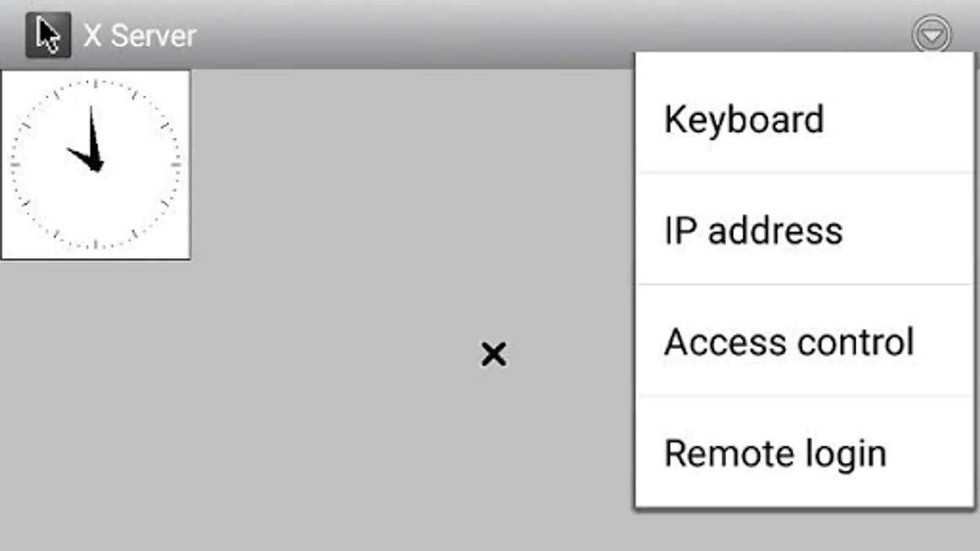
Task: Click the X-shaped cursor on the desktop
Action: (x=494, y=354)
